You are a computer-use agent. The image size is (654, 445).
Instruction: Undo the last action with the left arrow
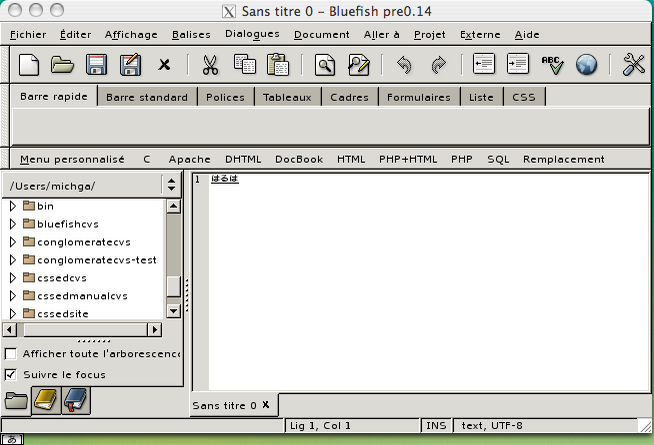click(x=404, y=65)
